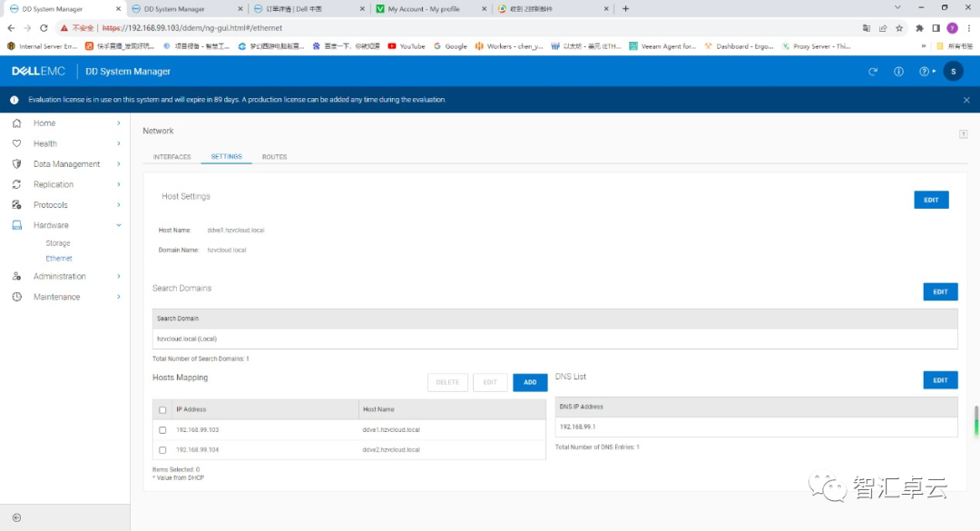Expand the Health menu chevron
This screenshot has height=531, width=980.
118,143
